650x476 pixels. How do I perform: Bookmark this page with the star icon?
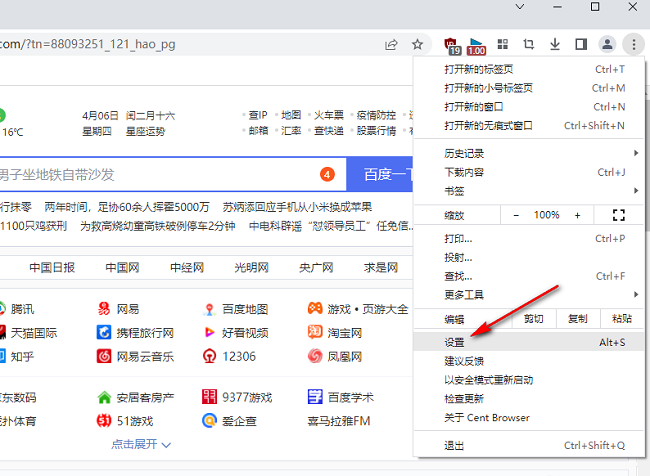[417, 45]
